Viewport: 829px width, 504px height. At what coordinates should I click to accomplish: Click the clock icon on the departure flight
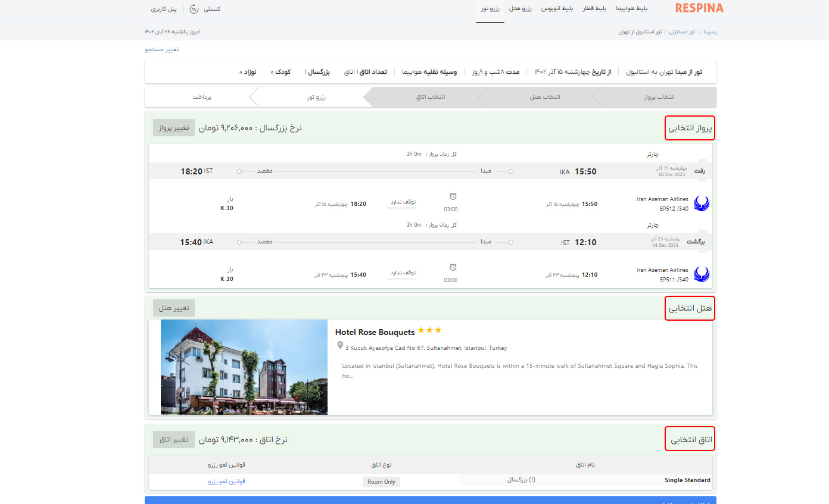point(453,197)
